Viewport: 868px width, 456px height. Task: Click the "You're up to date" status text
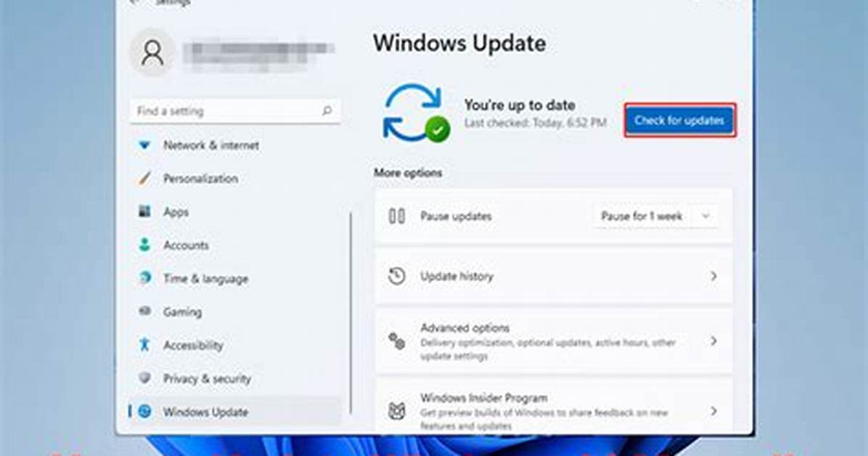[520, 105]
